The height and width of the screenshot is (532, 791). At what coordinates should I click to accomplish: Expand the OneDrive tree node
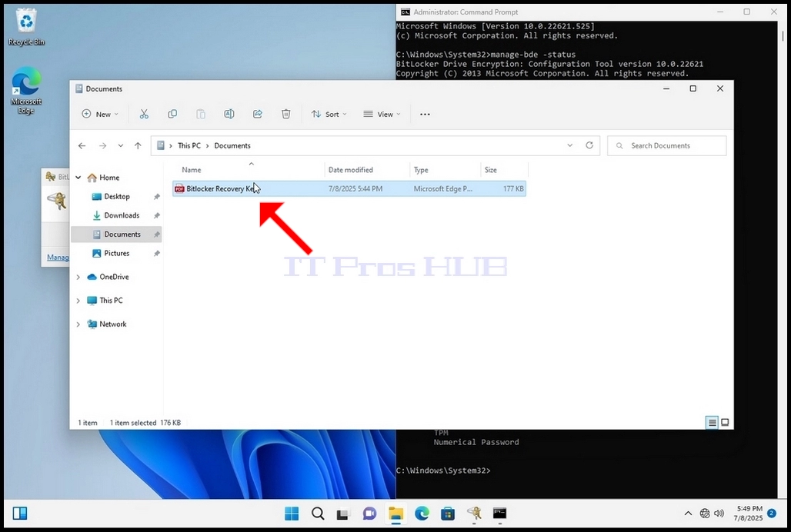78,277
